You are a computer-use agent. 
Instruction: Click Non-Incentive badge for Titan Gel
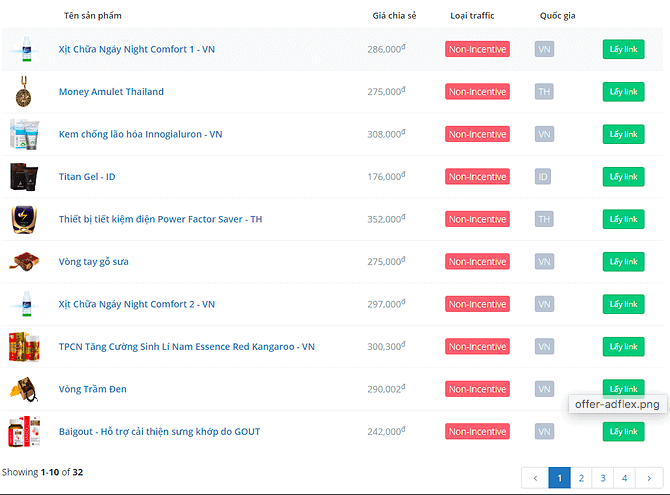click(x=477, y=177)
